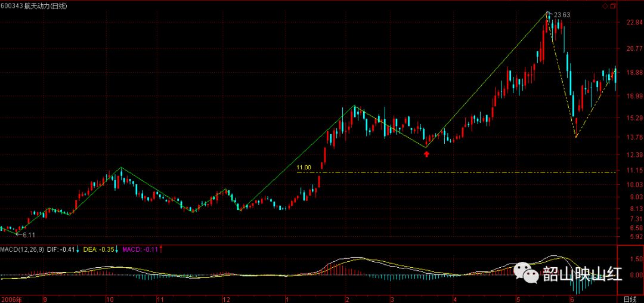
Task: Click the 日线 period label at bottom right
Action: tap(630, 299)
